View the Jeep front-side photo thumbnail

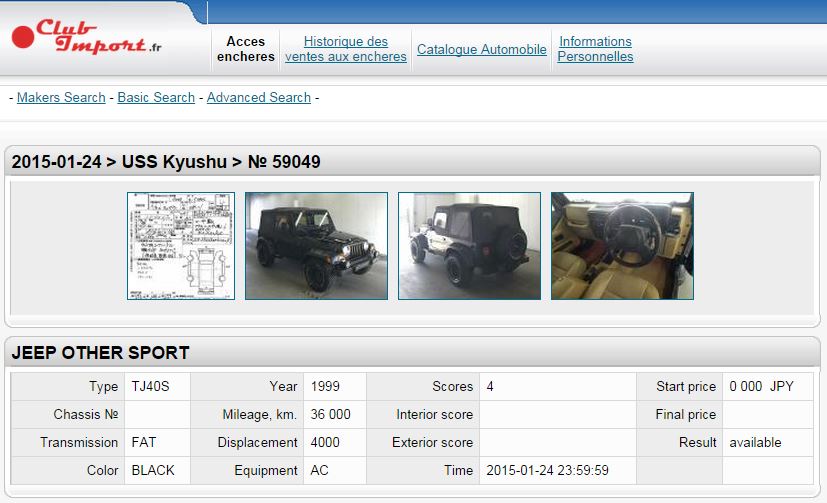tap(316, 246)
